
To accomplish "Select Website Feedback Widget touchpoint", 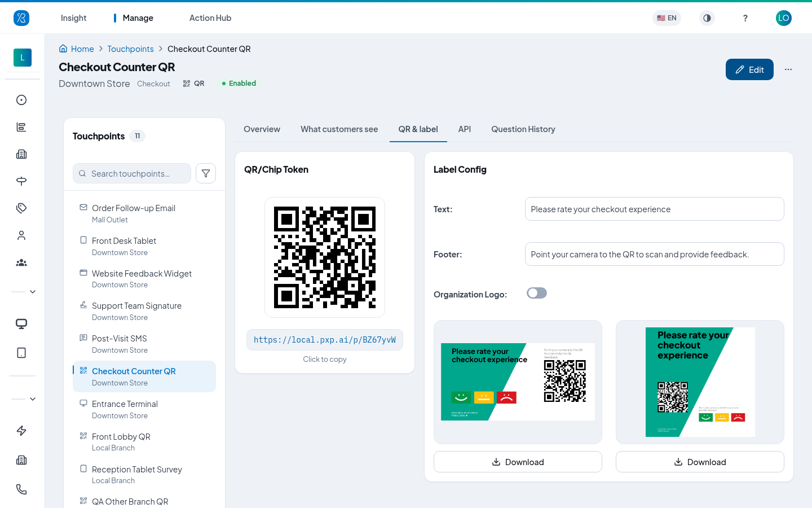I will 144,279.
